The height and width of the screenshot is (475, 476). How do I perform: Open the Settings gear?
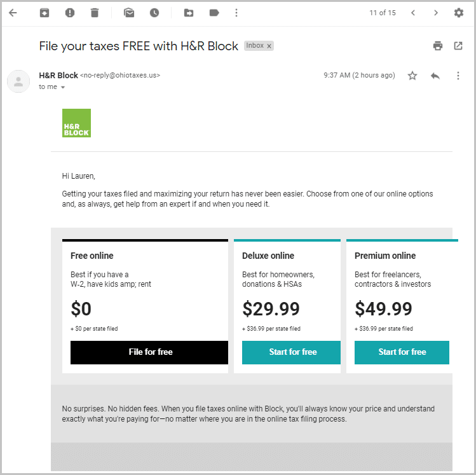[459, 13]
